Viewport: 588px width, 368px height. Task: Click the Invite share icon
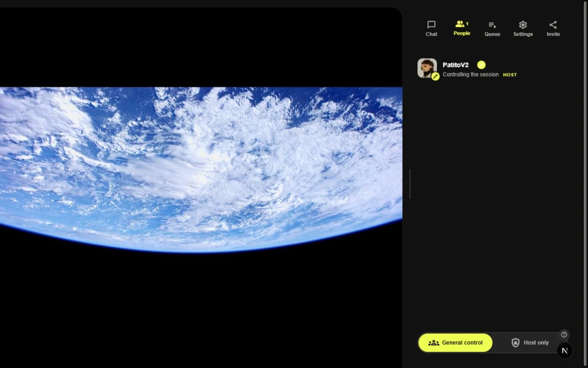point(553,25)
